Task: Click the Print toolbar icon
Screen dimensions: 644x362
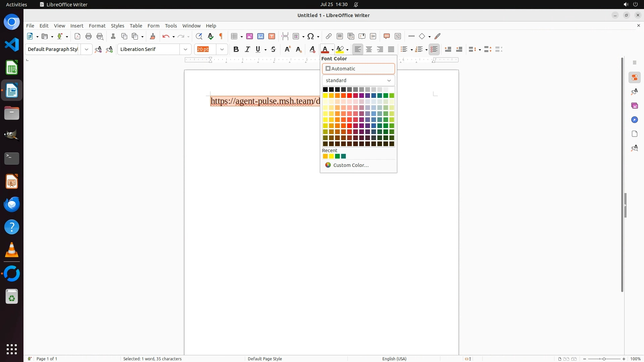Action: pos(89,36)
